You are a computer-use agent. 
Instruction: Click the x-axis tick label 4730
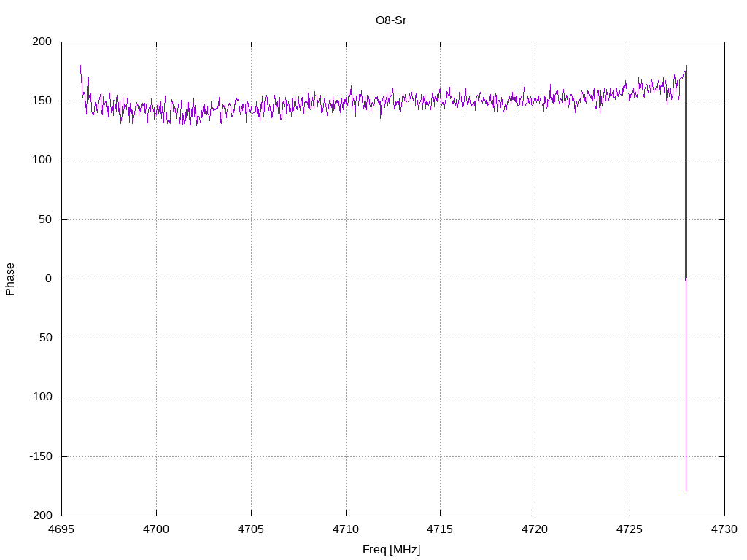[724, 529]
